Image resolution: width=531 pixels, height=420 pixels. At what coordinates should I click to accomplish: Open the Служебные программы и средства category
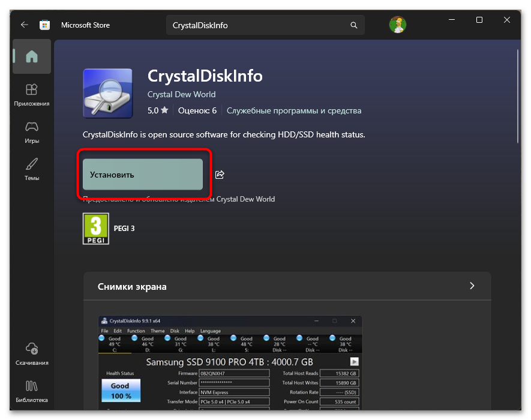click(x=294, y=111)
